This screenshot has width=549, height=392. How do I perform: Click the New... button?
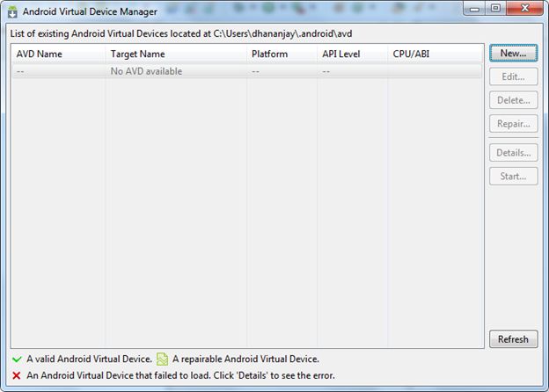click(513, 53)
